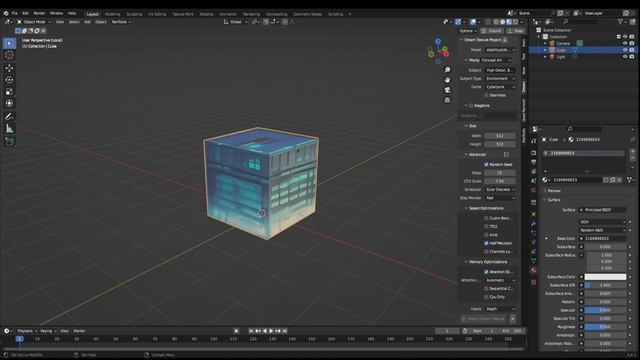Screen dimensions: 640x360
Task: Switch to the Modeling workspace tab
Action: 112,14
